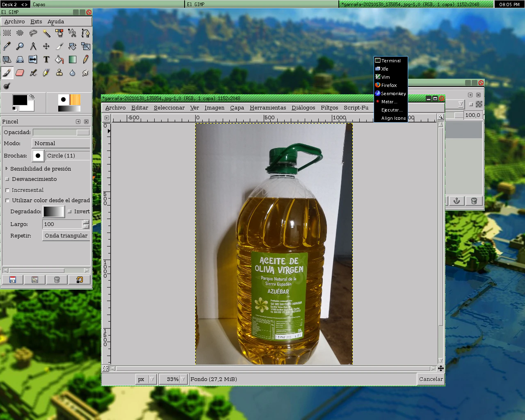525x420 pixels.
Task: Swap foreground and background colors arrow
Action: pyautogui.click(x=32, y=97)
